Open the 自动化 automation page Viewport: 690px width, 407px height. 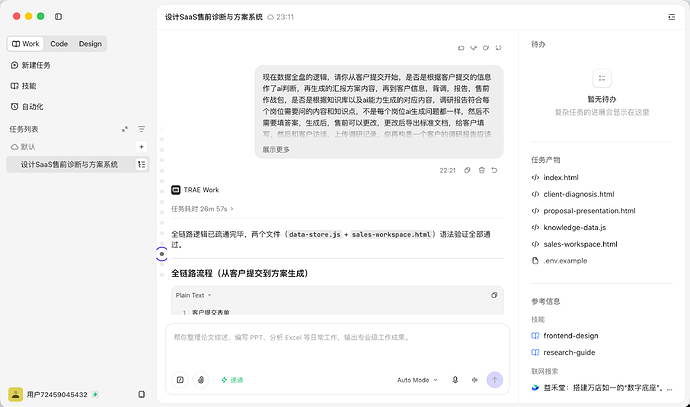pos(26,106)
